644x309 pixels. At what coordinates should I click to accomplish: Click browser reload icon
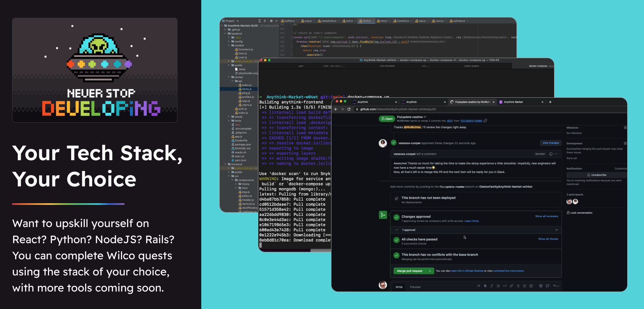pos(349,109)
